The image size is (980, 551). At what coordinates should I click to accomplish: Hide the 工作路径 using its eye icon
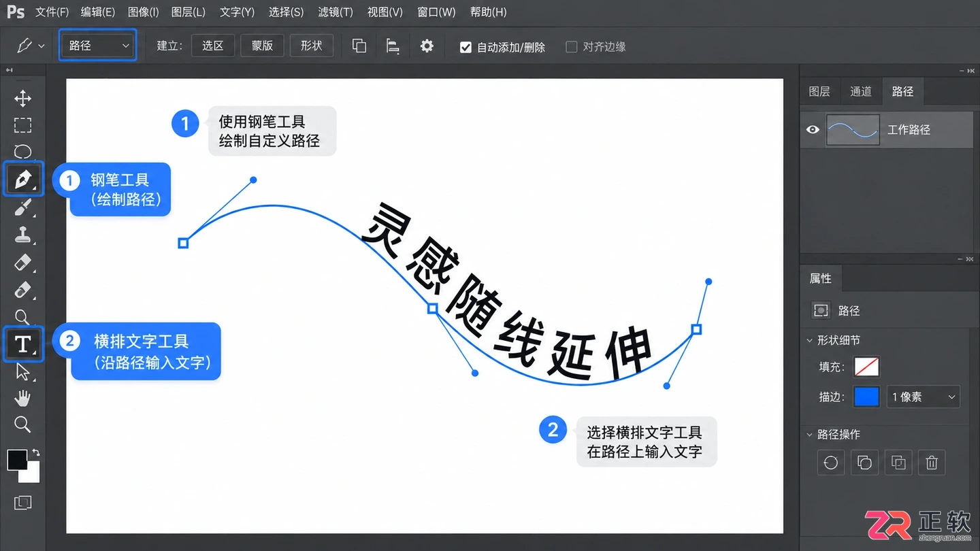[x=813, y=129]
